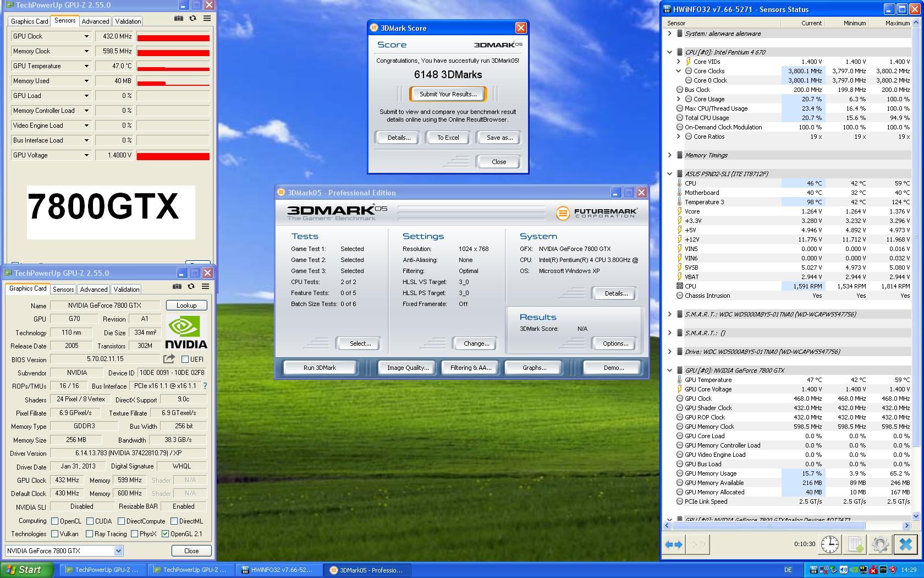This screenshot has height=578, width=924.
Task: Click the red GPU Clock sensor graph
Action: click(173, 36)
